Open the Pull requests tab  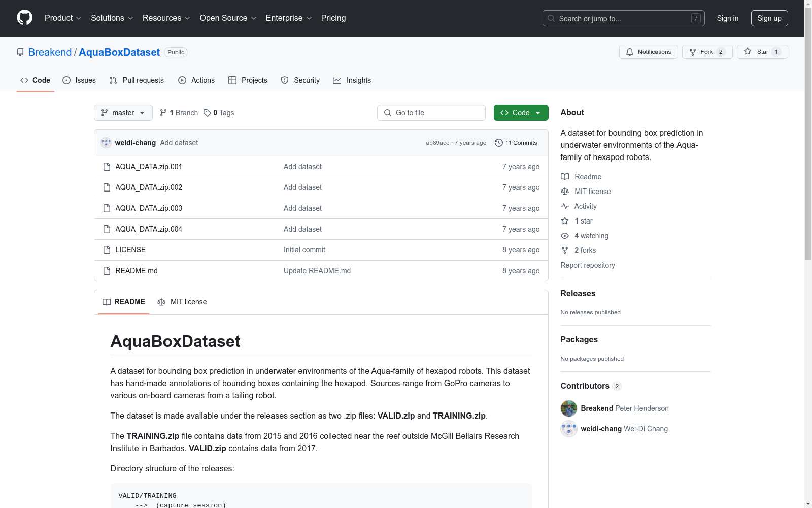pyautogui.click(x=137, y=80)
